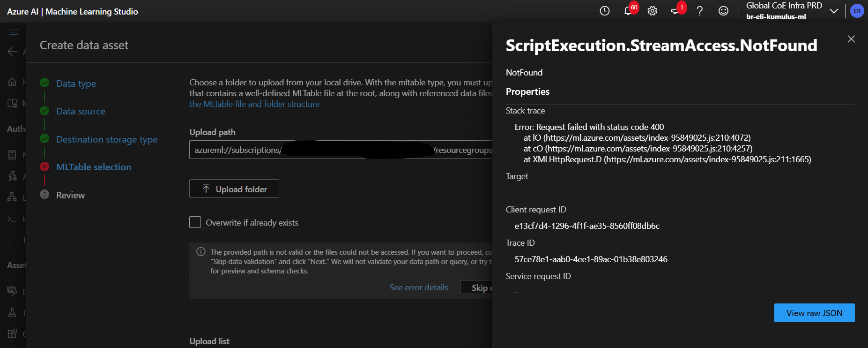Click the info icon in warning message
Image resolution: width=868 pixels, height=348 pixels.
201,252
